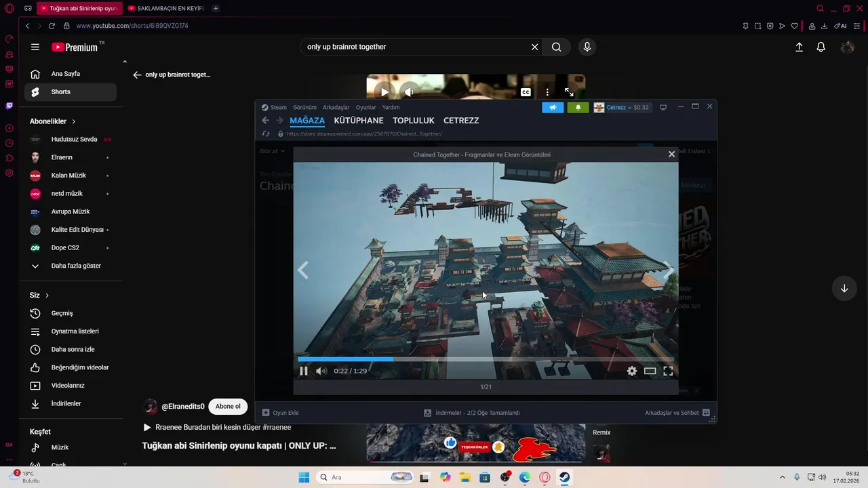The height and width of the screenshot is (488, 868).
Task: Select Shorts in YouTube sidebar
Action: [71, 91]
